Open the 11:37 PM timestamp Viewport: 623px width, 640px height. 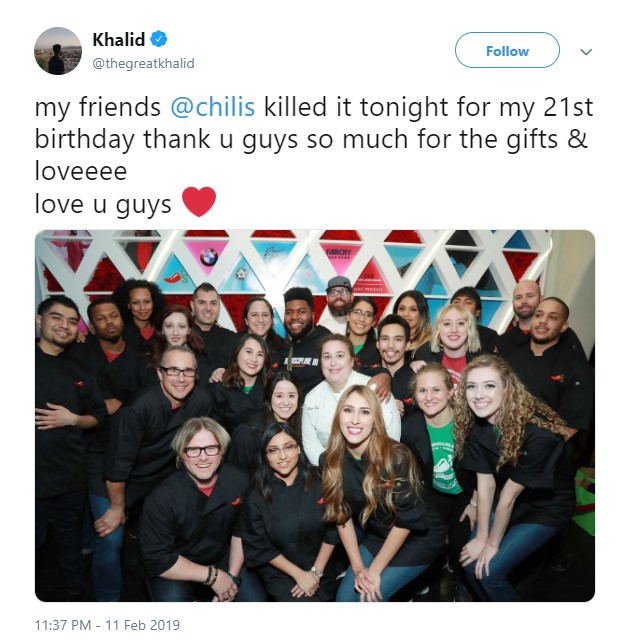[63, 624]
